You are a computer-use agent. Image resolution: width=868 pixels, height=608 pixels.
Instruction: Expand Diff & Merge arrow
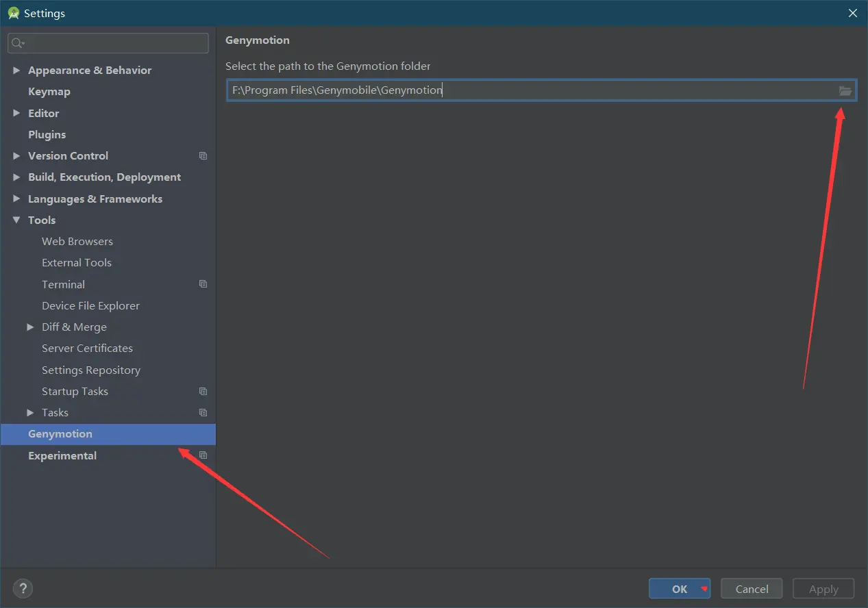click(x=30, y=327)
